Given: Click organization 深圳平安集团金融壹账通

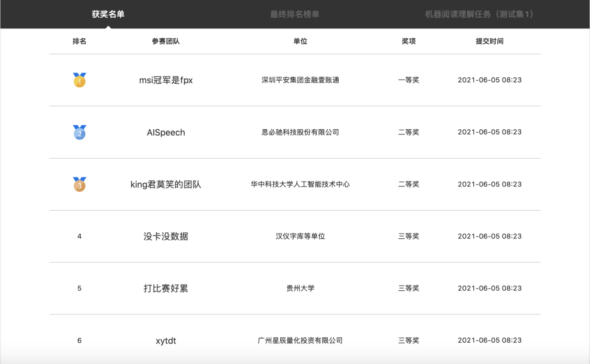Looking at the screenshot, I should (300, 80).
